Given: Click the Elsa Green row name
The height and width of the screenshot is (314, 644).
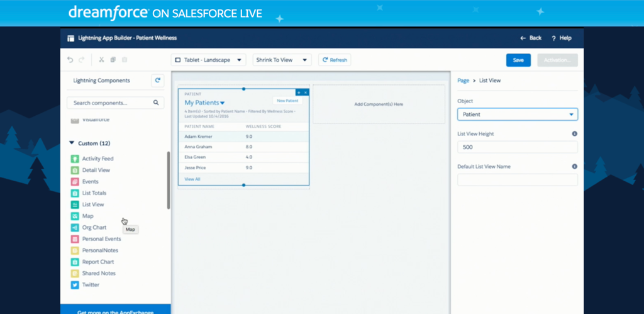Looking at the screenshot, I should (x=196, y=157).
